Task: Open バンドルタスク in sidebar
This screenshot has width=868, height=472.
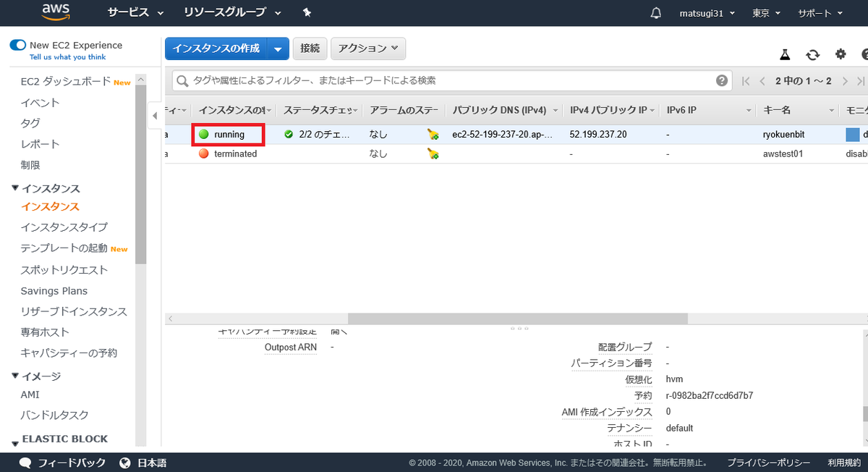Action: (55, 416)
